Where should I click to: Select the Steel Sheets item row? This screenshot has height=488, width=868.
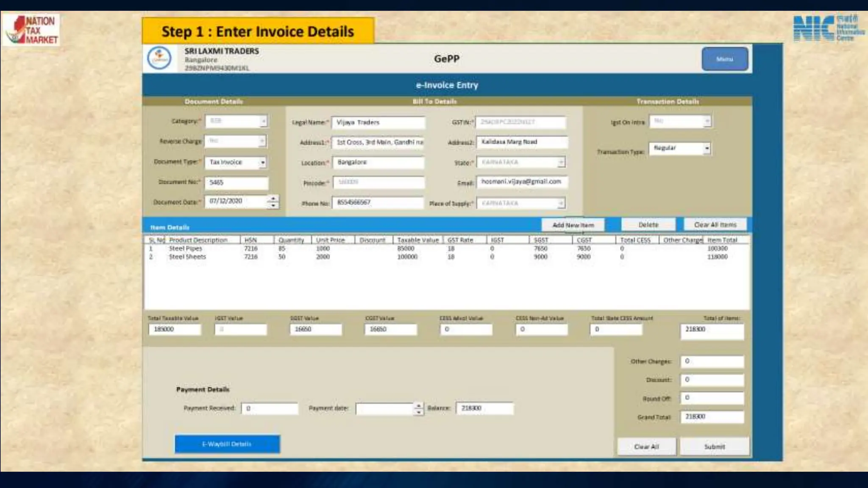click(x=187, y=257)
